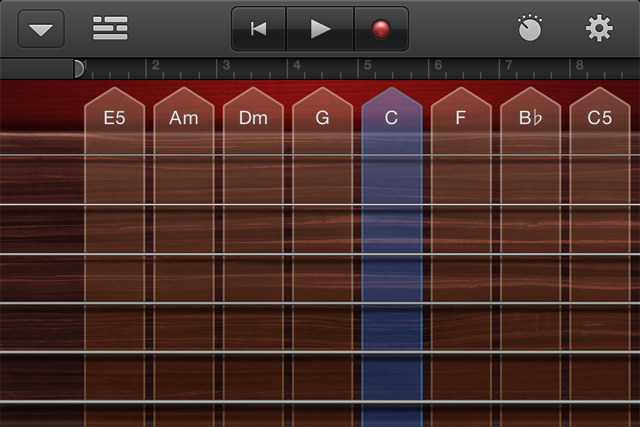Tap the F chord strip
640x427 pixels.
pos(461,257)
